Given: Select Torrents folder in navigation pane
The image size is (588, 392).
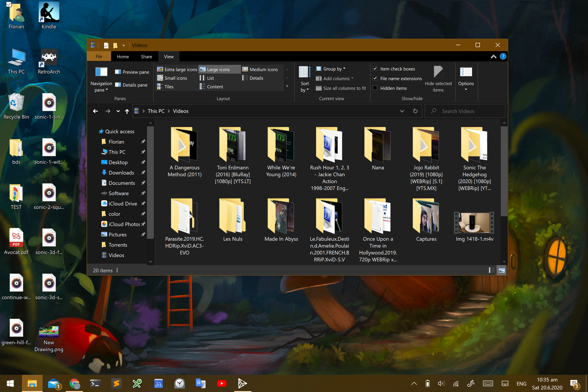Looking at the screenshot, I should (118, 245).
